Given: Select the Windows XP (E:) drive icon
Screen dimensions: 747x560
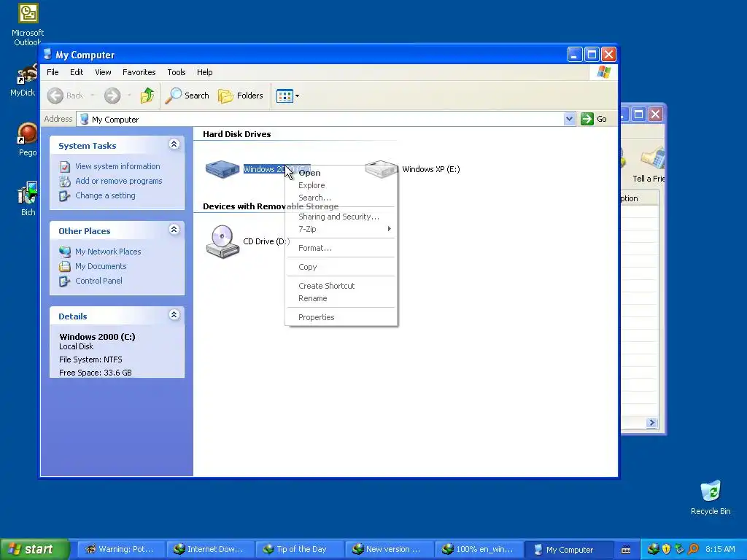Looking at the screenshot, I should click(x=381, y=169).
